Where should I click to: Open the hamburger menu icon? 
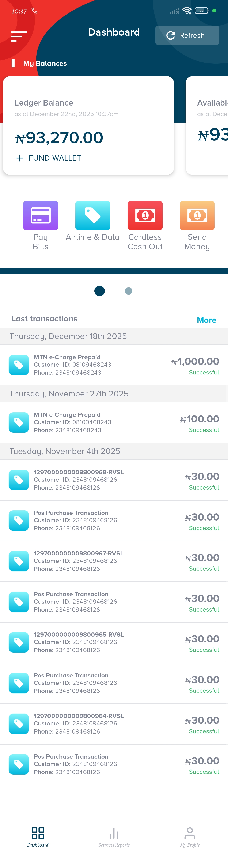19,36
